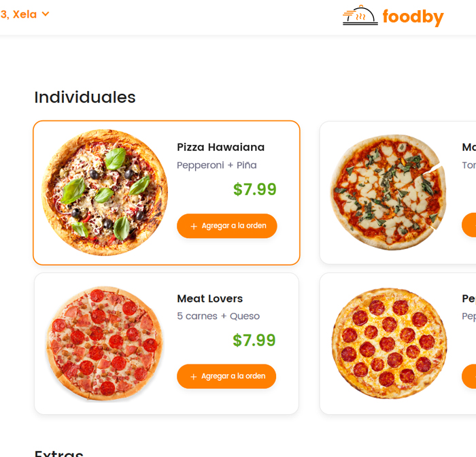Select the Pizza Hawaiana photo with basil leaves
This screenshot has width=476, height=457.
105,192
